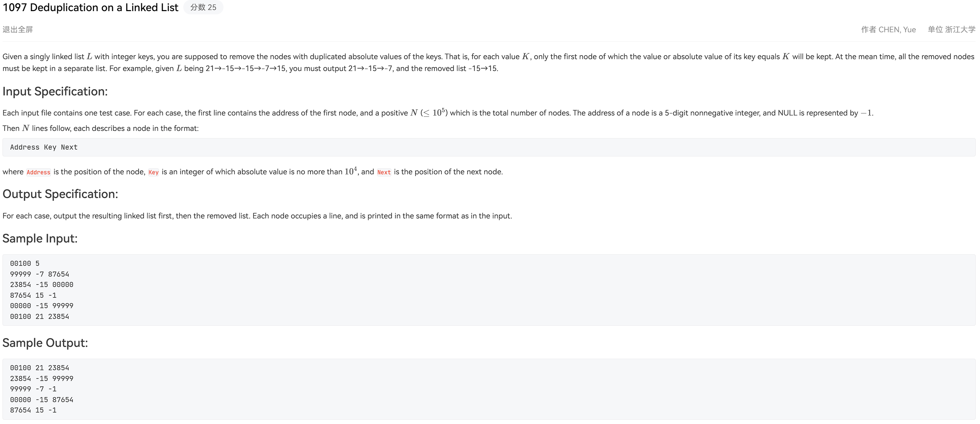
Task: Click the Sample Input heading
Action: point(40,239)
